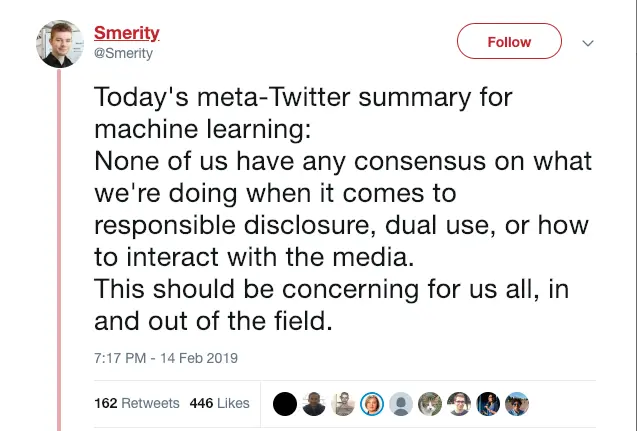
Task: Open the 7:17 PM - 14 Feb 2019 timestamp
Action: click(166, 357)
